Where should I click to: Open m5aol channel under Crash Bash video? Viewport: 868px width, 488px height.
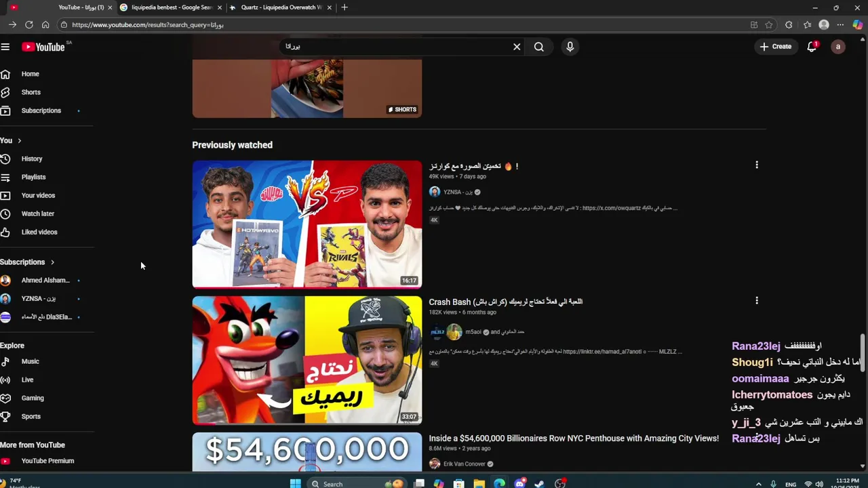[x=473, y=332]
